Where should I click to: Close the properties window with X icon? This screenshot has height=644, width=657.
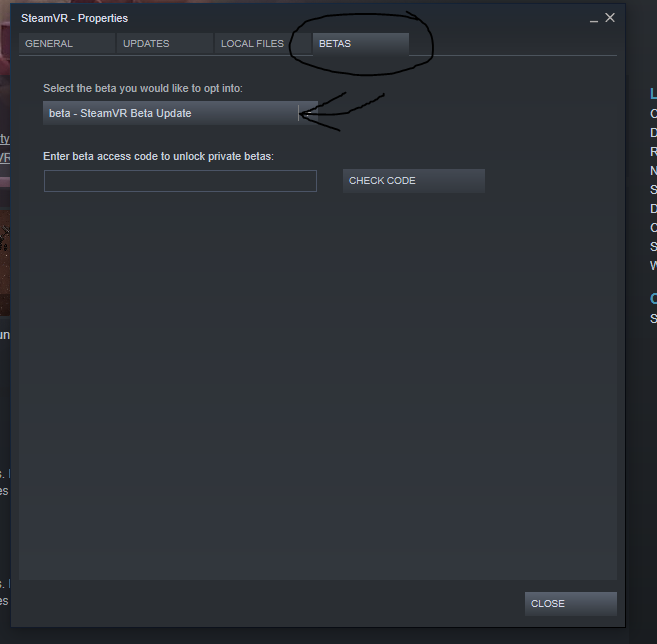[x=610, y=18]
